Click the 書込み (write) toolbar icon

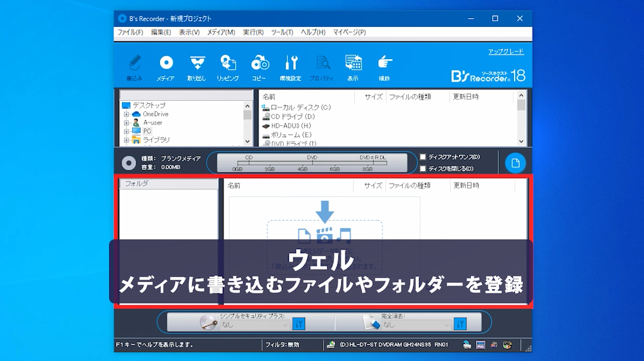(134, 67)
